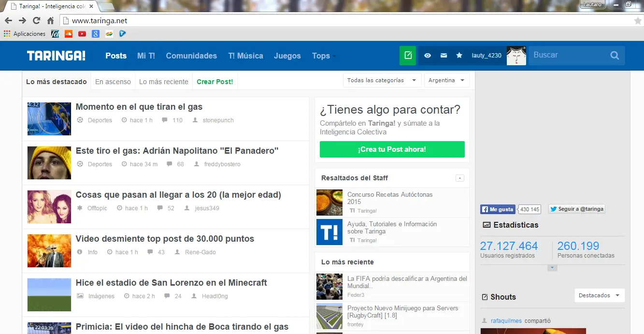Image resolution: width=644 pixels, height=334 pixels.
Task: Open post Cosas que pasan al llegar a los 20
Action: (178, 195)
